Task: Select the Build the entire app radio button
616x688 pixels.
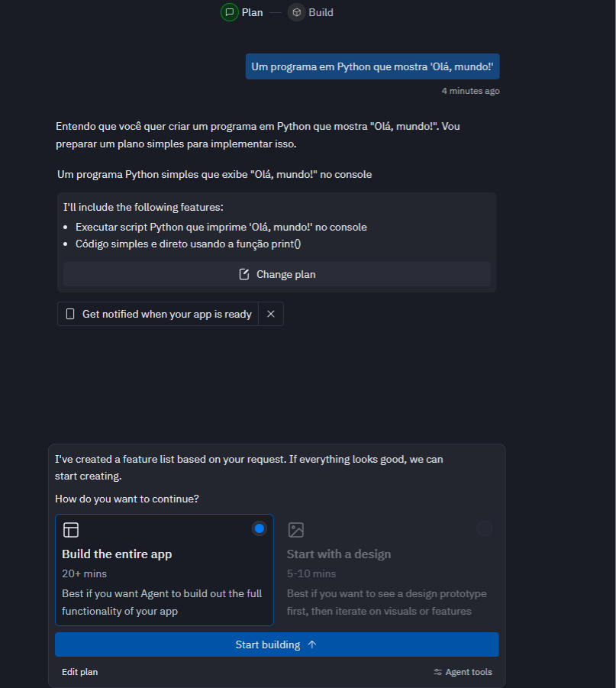Action: click(259, 528)
